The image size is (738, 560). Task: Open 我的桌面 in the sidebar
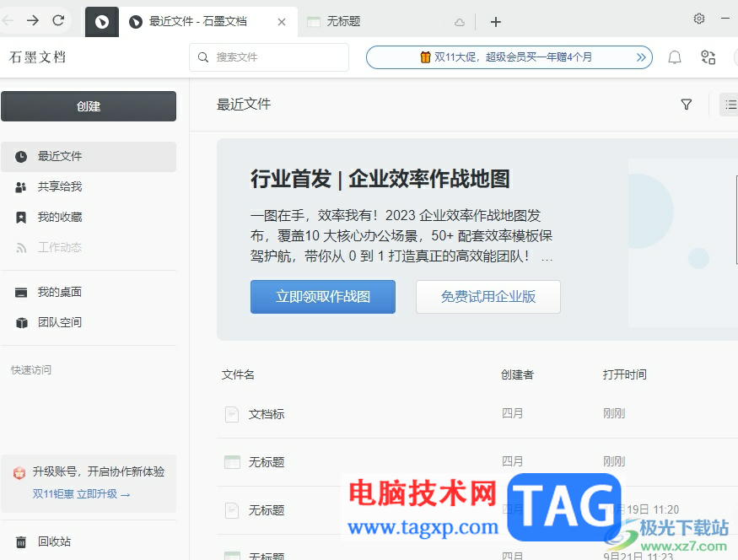coord(89,293)
